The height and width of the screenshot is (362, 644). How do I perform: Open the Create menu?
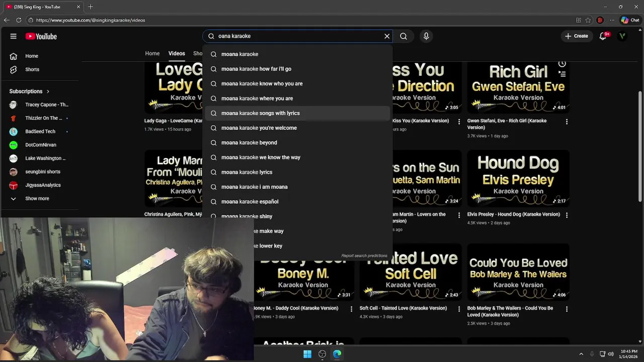coord(577,36)
